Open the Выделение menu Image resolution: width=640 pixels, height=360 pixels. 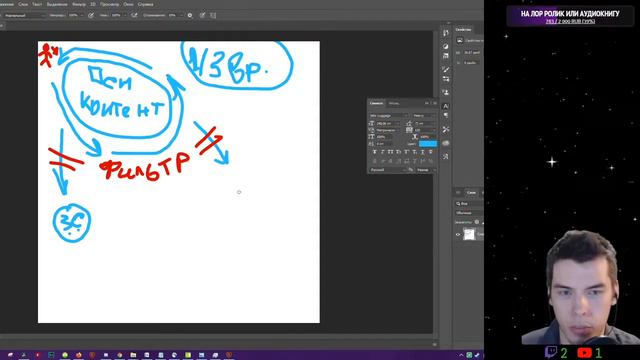tap(57, 4)
